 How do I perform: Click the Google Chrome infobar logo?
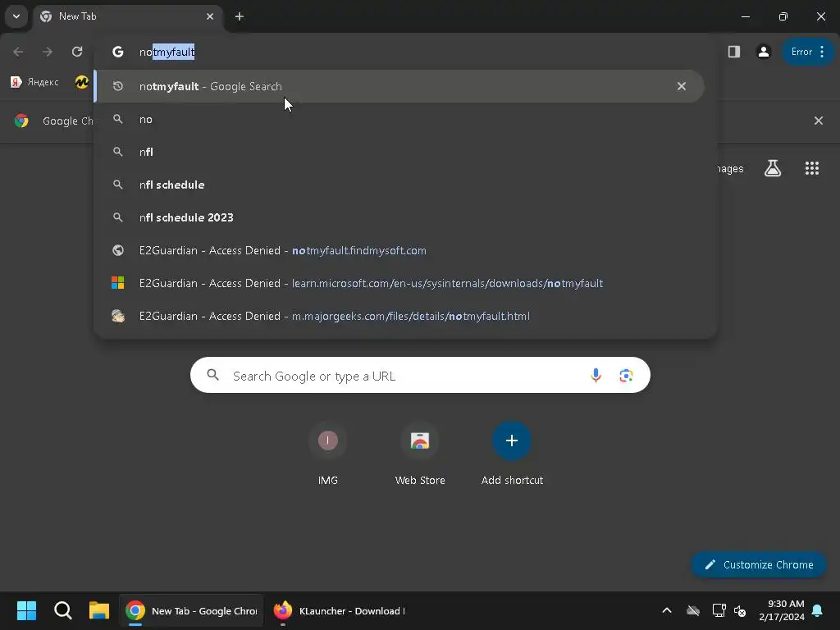(21, 121)
